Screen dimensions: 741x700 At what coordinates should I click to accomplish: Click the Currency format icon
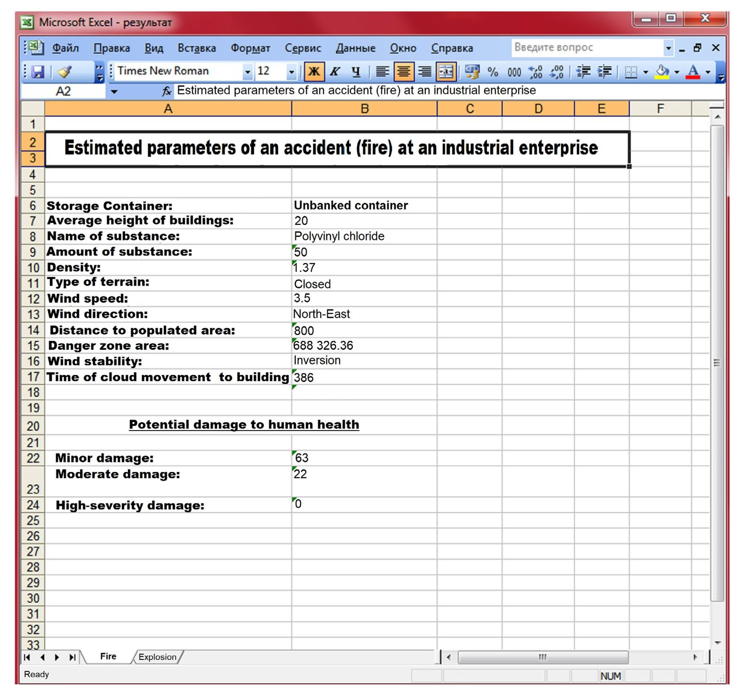point(472,71)
